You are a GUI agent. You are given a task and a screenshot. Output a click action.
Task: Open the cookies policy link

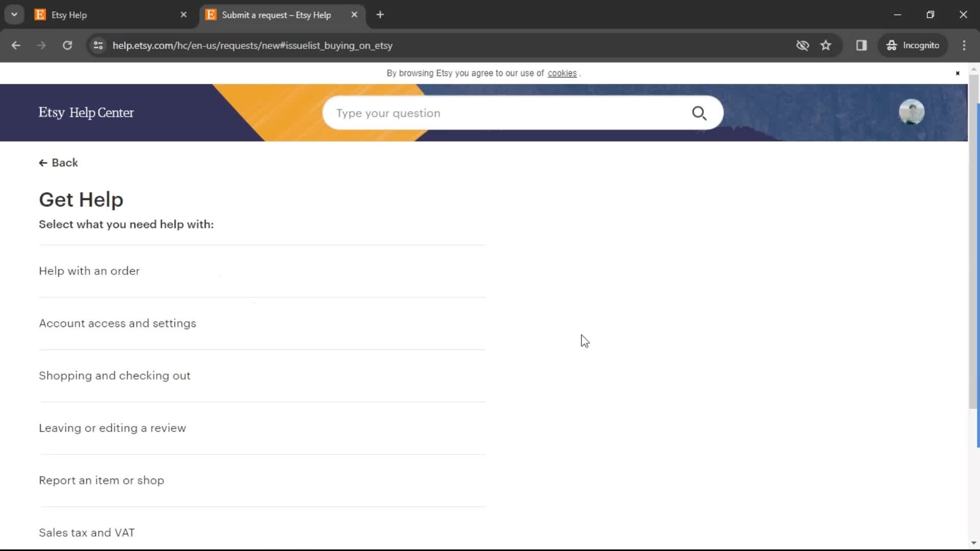(x=562, y=73)
